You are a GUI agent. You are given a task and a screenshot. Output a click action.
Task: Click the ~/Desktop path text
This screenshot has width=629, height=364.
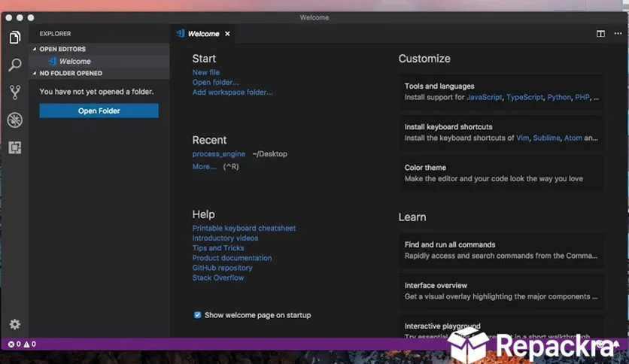pos(269,154)
